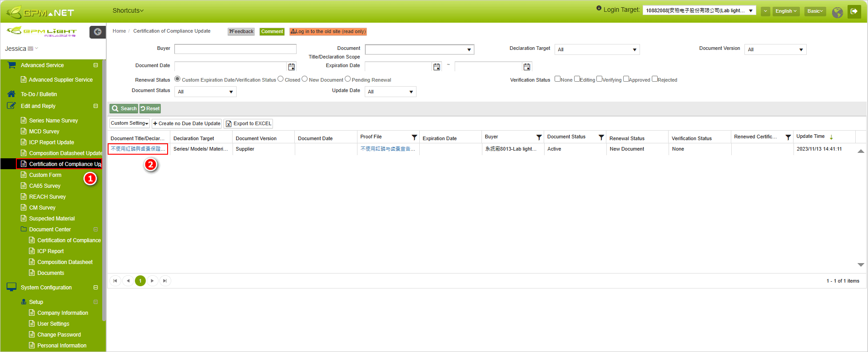The height and width of the screenshot is (352, 868).
Task: Click the grid scroll up arrow
Action: coord(860,151)
